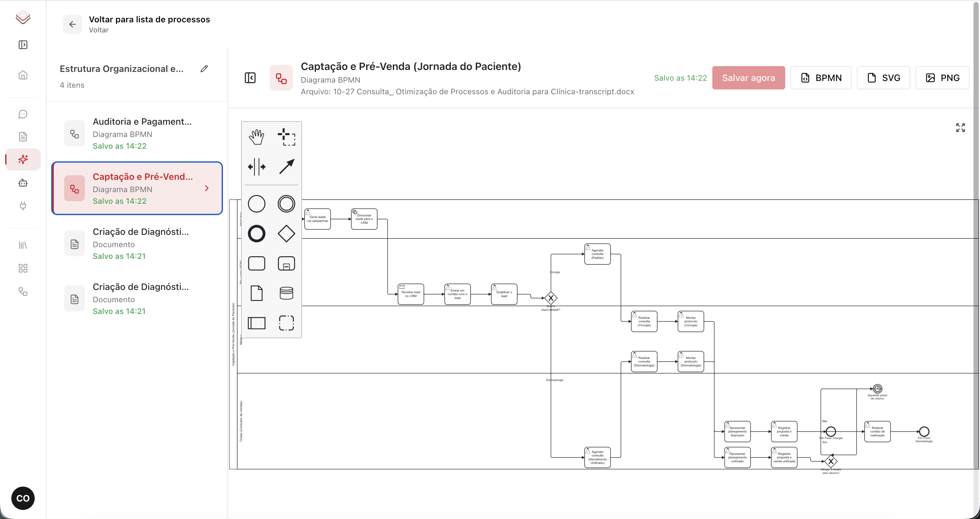Select the 'Qualificar o lead' task
Viewport: 980px width, 519px height.
[504, 294]
